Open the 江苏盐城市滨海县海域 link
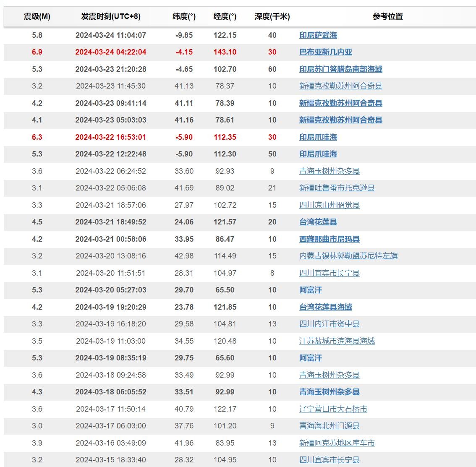 point(337,341)
